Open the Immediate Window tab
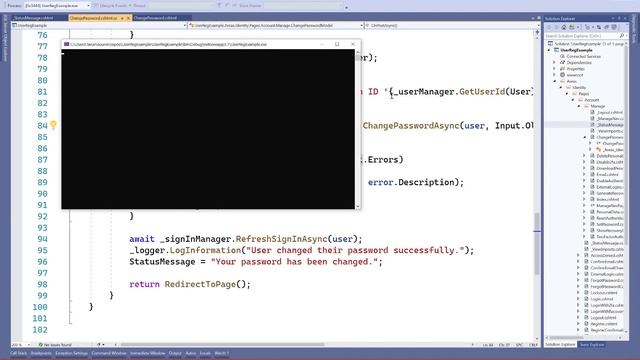The image size is (640, 360). click(x=148, y=353)
